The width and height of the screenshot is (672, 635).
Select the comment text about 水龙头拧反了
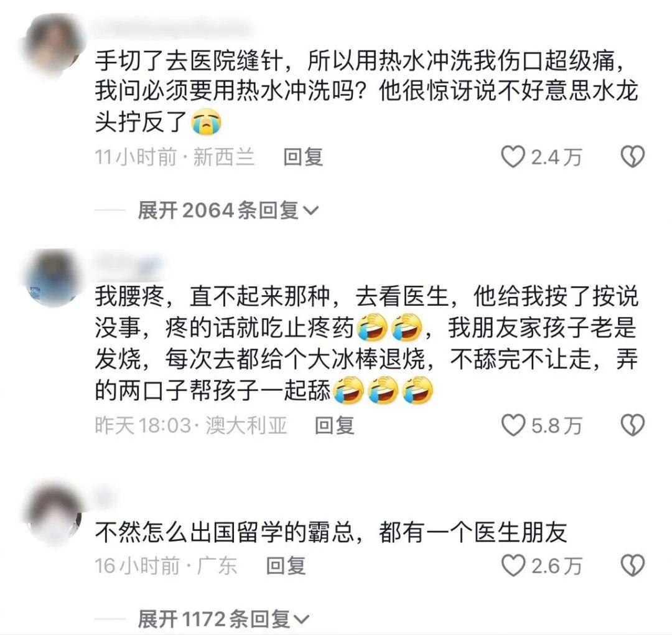(366, 91)
